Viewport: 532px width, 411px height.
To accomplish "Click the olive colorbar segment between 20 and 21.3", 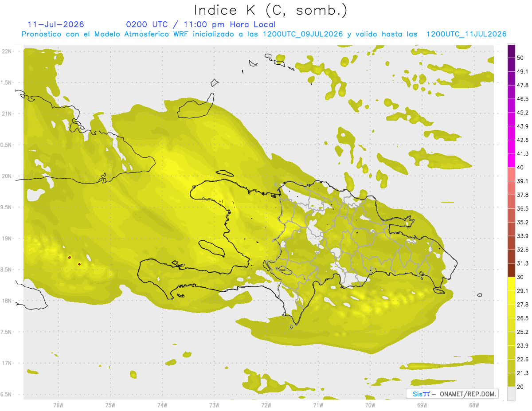I will coord(511,380).
